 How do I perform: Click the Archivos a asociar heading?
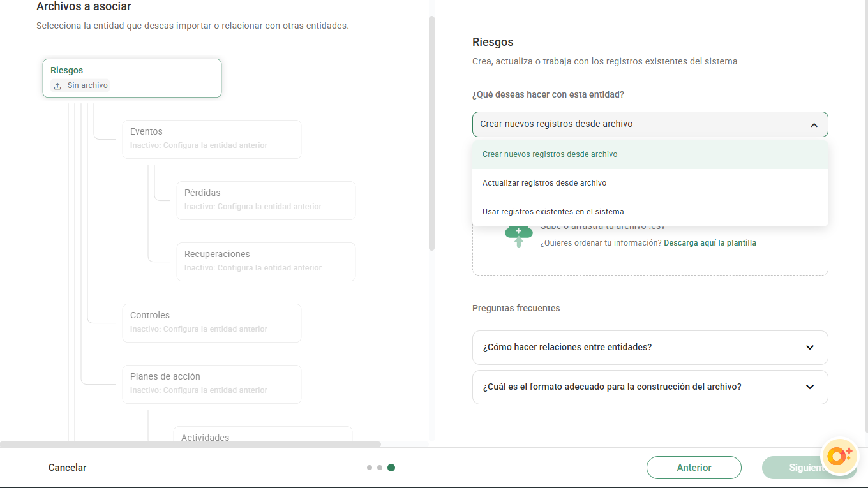tap(84, 7)
